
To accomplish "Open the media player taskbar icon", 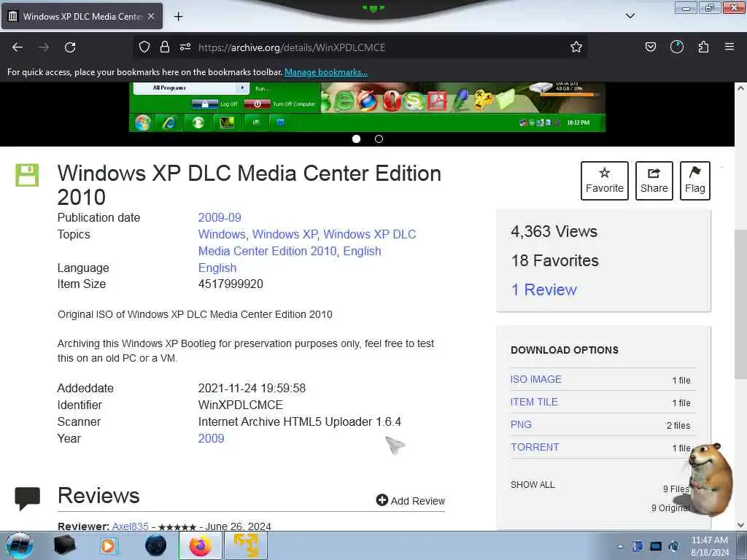I will click(x=108, y=545).
